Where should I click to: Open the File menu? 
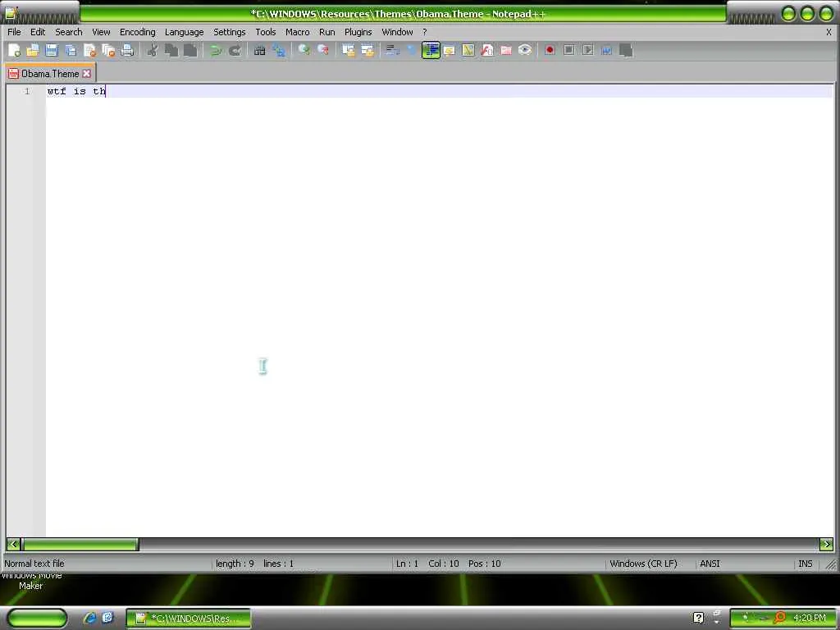(x=14, y=32)
